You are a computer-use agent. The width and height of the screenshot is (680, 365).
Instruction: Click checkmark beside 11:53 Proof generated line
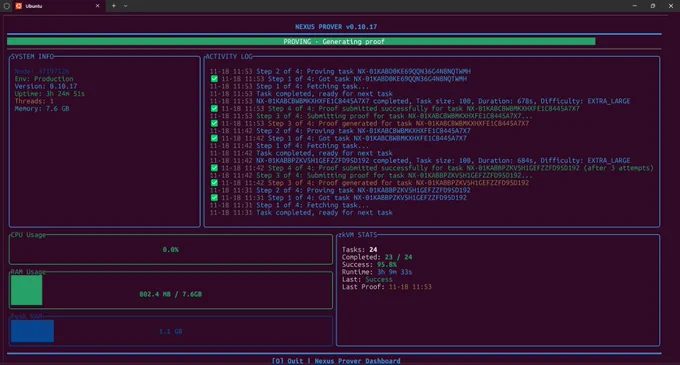214,123
